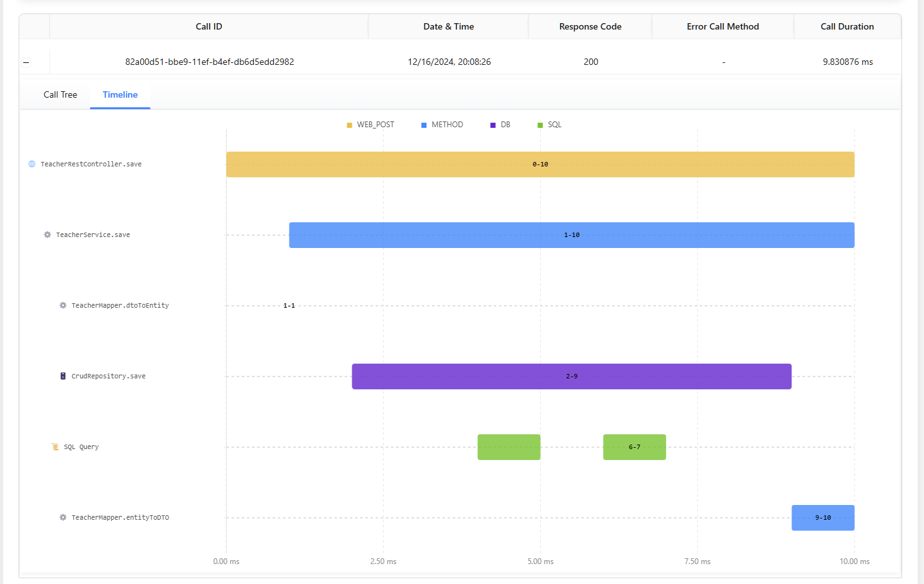Click the TeacherService.save label
Image resolution: width=924 pixels, height=584 pixels.
pyautogui.click(x=93, y=235)
